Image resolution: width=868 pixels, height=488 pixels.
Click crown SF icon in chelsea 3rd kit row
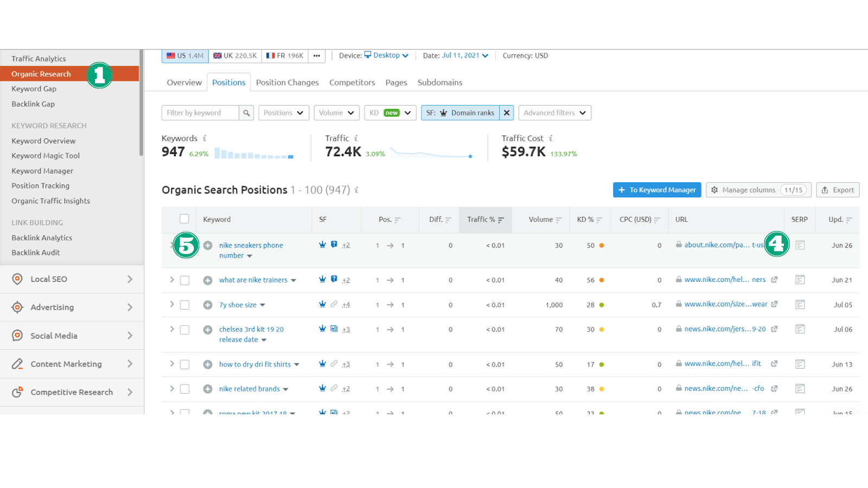coord(322,329)
